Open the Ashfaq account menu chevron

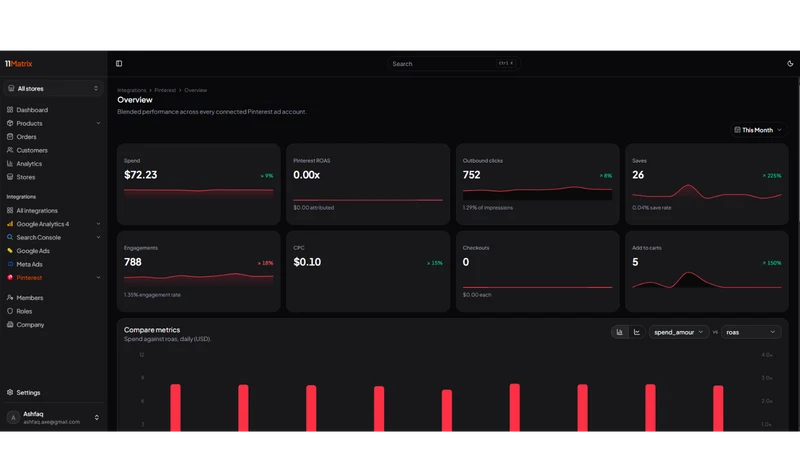pyautogui.click(x=96, y=417)
